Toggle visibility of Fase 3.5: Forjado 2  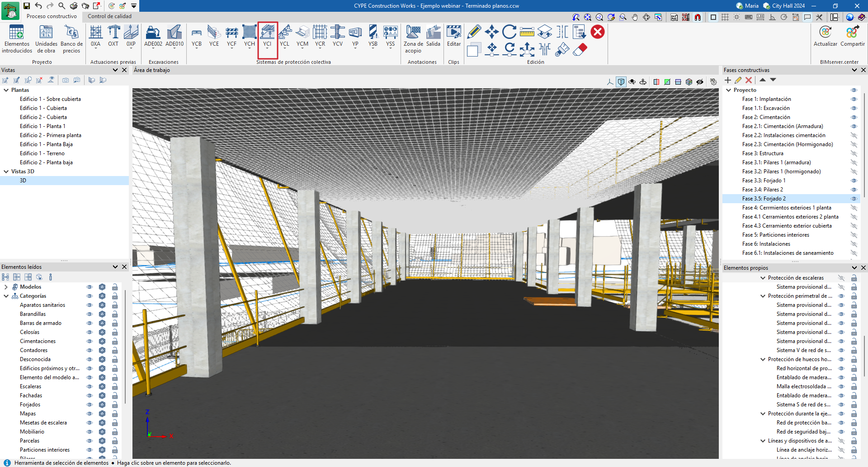click(x=854, y=199)
